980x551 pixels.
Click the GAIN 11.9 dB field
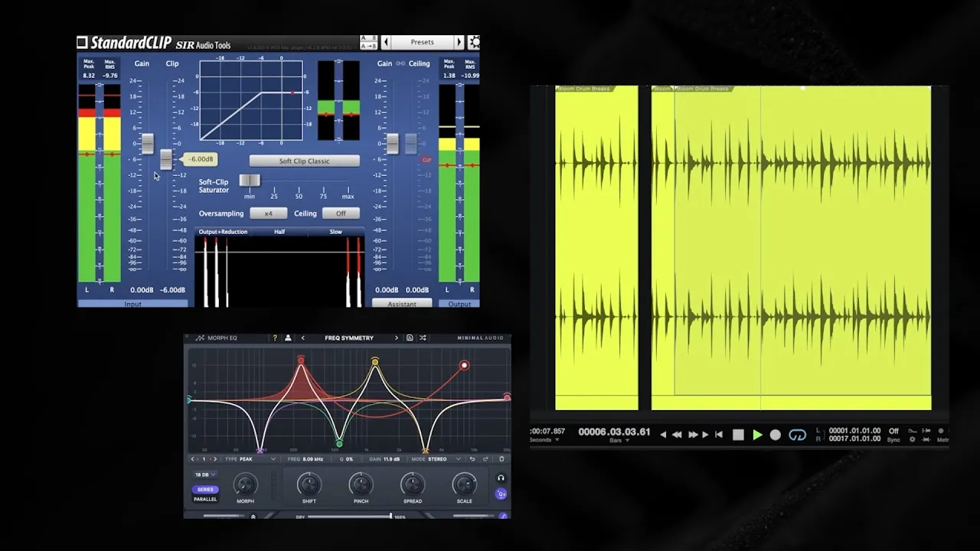click(384, 459)
